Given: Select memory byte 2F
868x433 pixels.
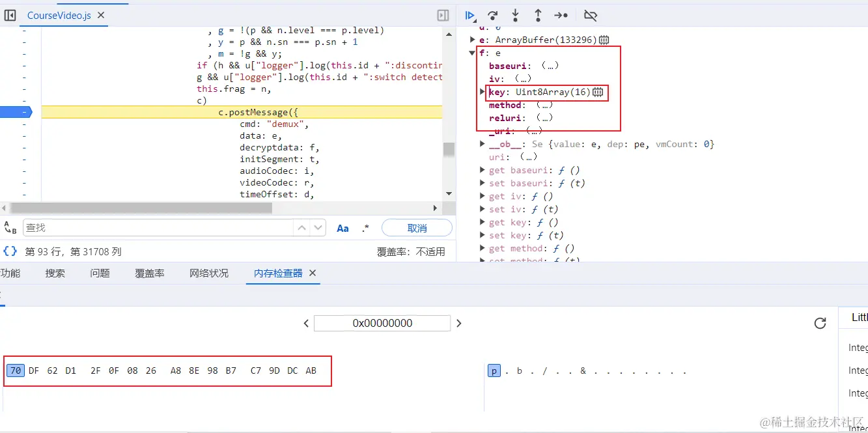Looking at the screenshot, I should coord(96,370).
